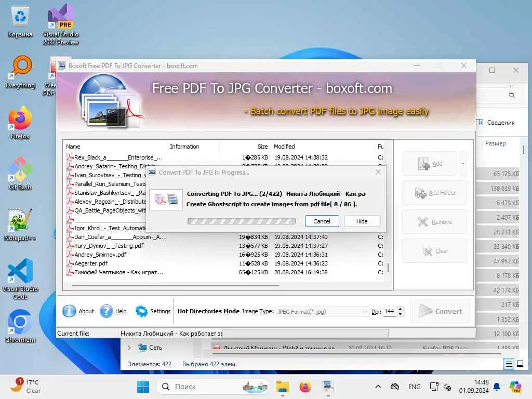Open the Add button dropdown arrow
Screen dimensions: 532x399
coord(463,164)
